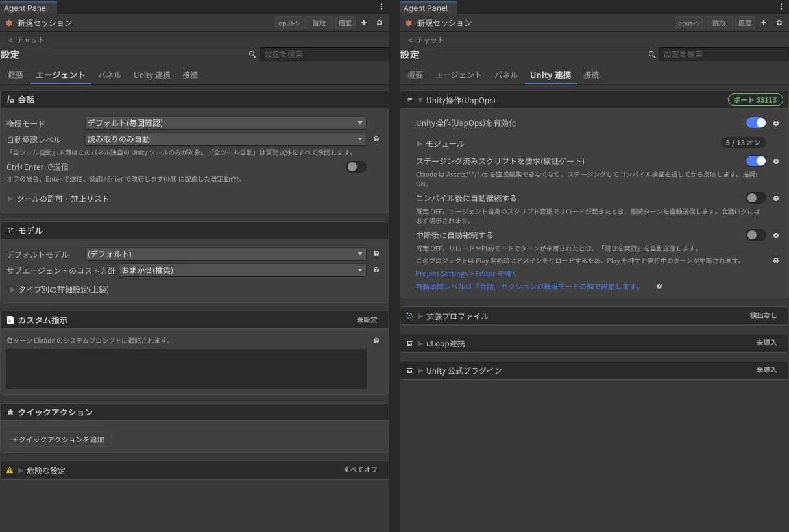
Task: Click the Unity 公式プラグイン section package icon
Action: (x=409, y=370)
